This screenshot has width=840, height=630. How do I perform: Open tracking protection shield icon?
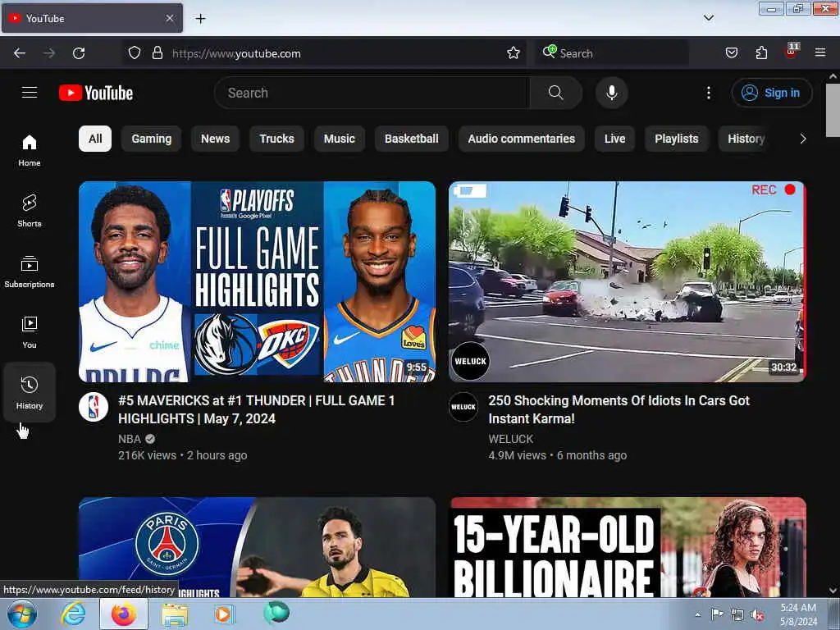[135, 53]
